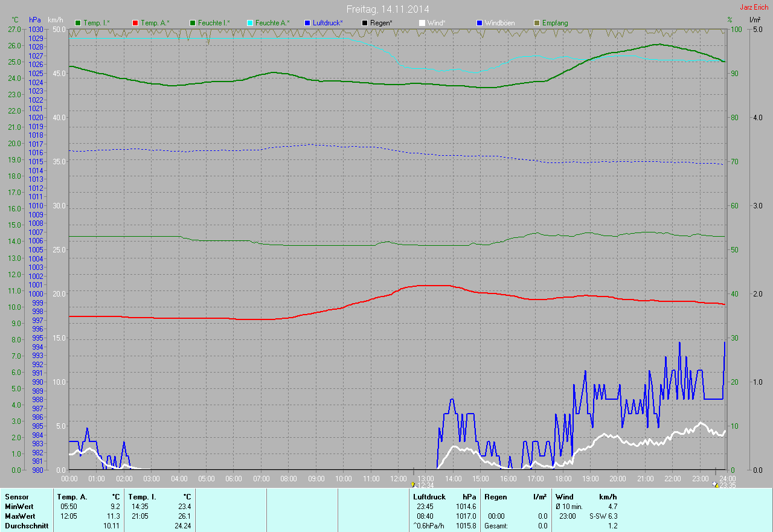The width and height of the screenshot is (773, 532).
Task: Click the 12:34 marker icon below the axis
Action: pyautogui.click(x=413, y=485)
